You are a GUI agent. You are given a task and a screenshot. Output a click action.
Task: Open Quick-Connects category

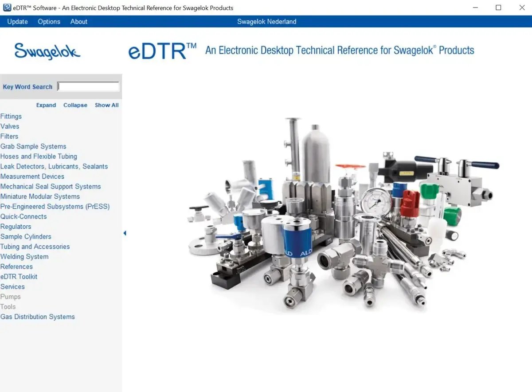coord(23,216)
